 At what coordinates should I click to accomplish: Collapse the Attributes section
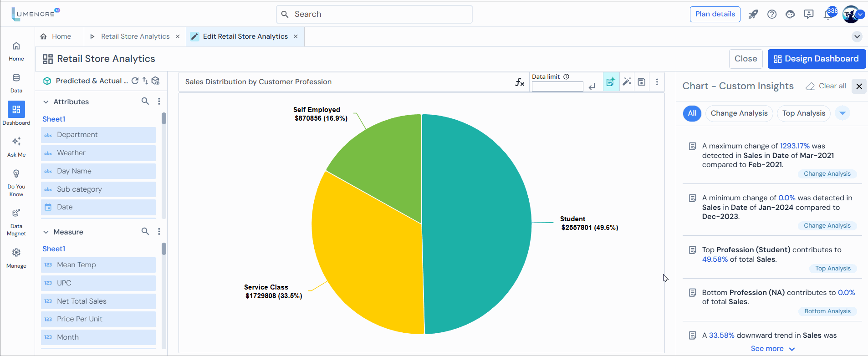tap(46, 102)
